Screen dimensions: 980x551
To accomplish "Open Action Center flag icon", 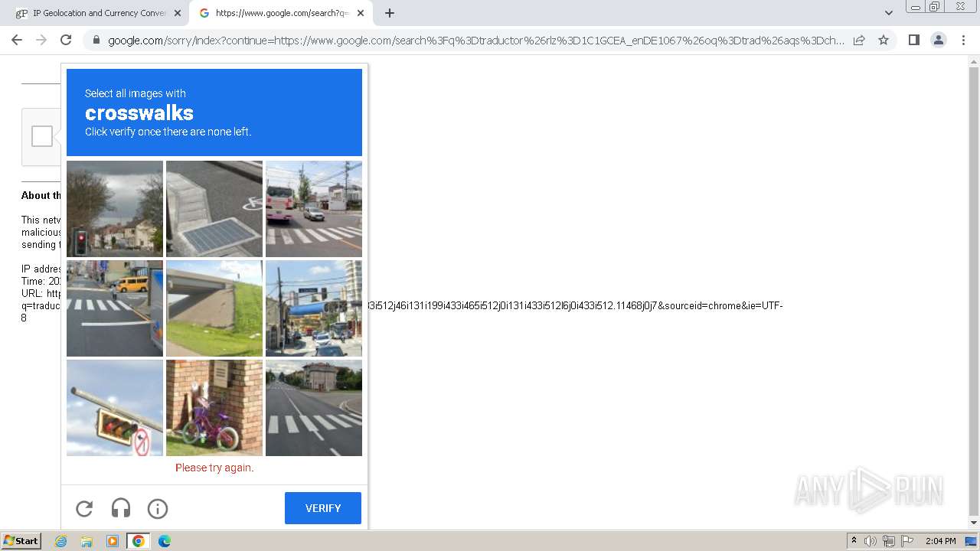I will click(x=907, y=541).
